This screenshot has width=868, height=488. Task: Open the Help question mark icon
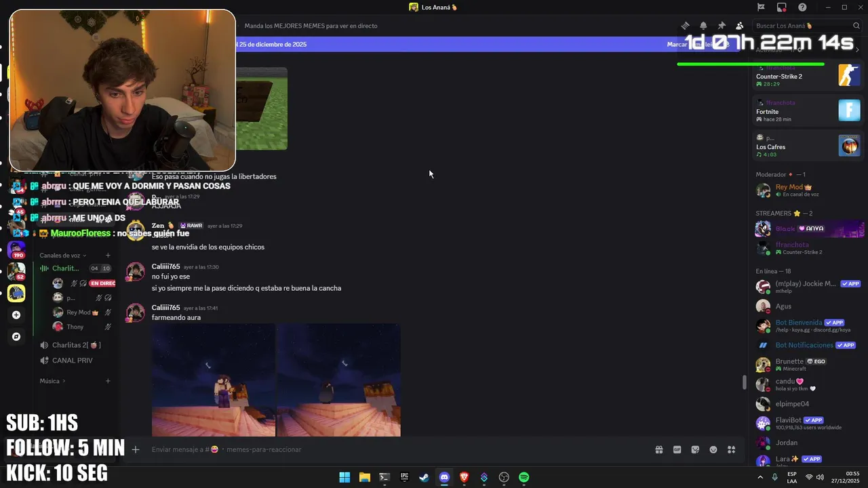pos(803,7)
